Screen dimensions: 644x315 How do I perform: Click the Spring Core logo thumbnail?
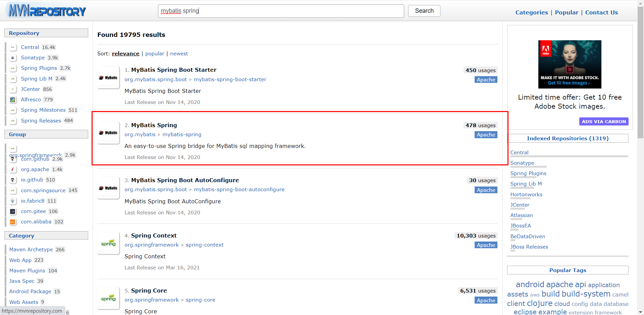(108, 298)
